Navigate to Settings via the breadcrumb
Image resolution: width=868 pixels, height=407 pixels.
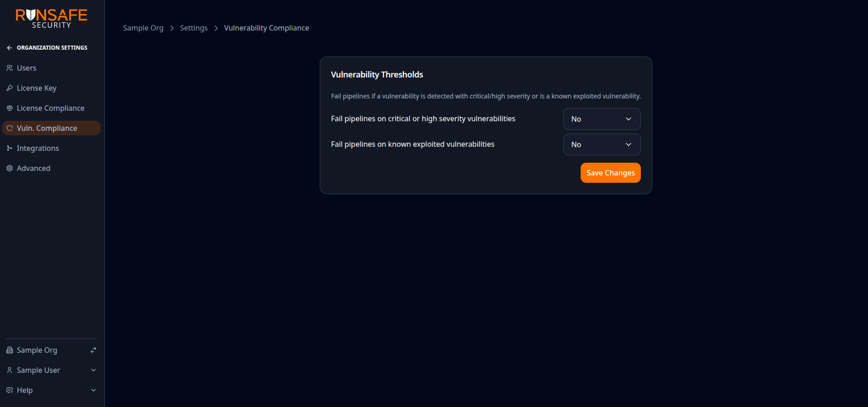click(193, 28)
